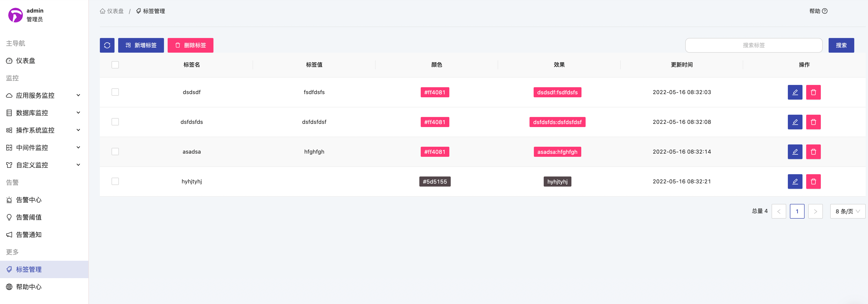Click the delete icon for hyhjtyhj row

coord(813,181)
